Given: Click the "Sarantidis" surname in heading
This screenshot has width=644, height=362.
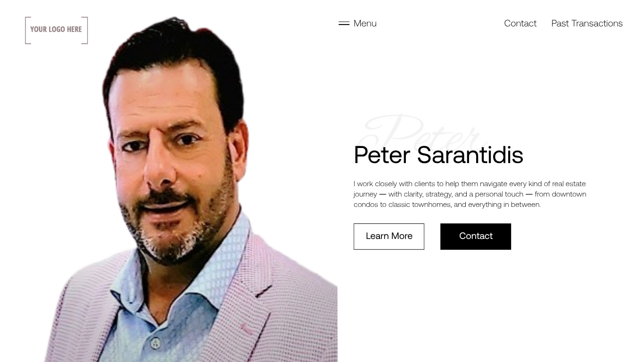Looking at the screenshot, I should tap(470, 155).
